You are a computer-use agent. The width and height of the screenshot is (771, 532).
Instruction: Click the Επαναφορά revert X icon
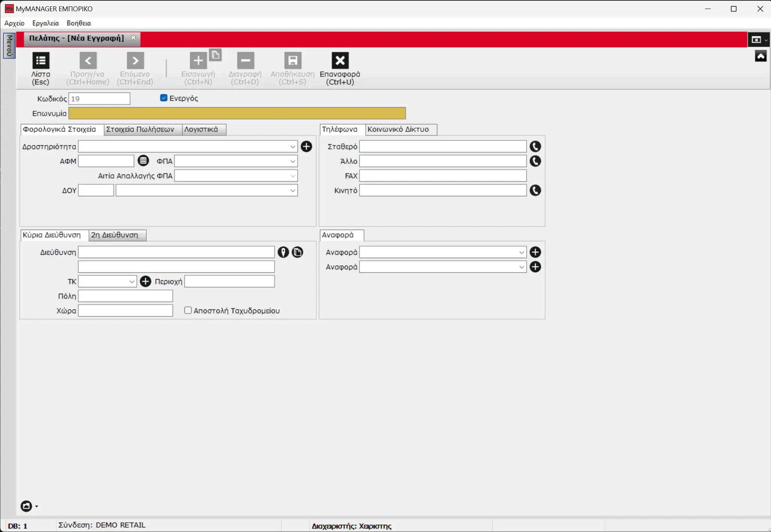pos(340,61)
